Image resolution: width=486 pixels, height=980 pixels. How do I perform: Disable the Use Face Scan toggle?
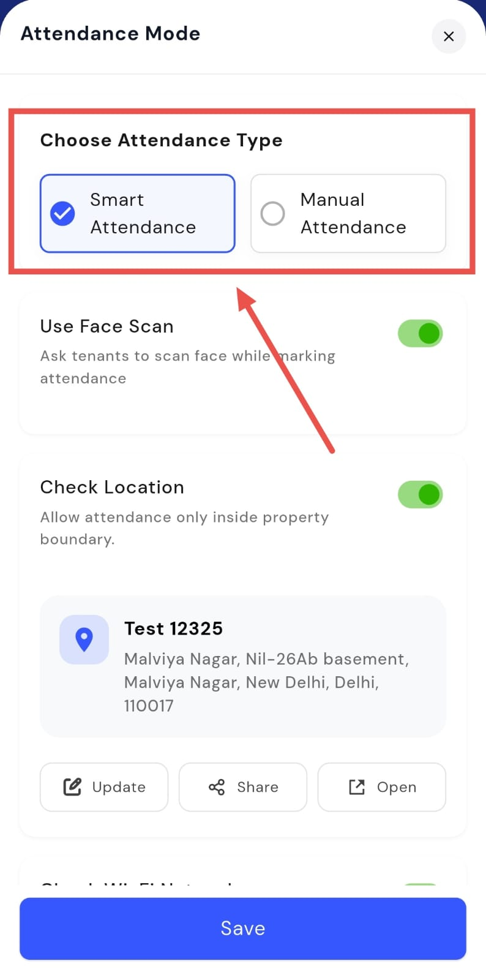(x=421, y=333)
